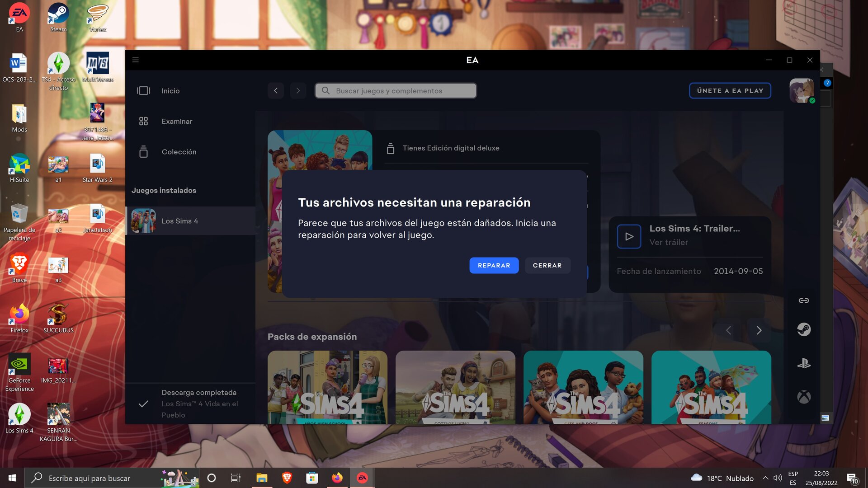This screenshot has height=488, width=868.
Task: Click the Xbox platform icon
Action: [x=803, y=397]
